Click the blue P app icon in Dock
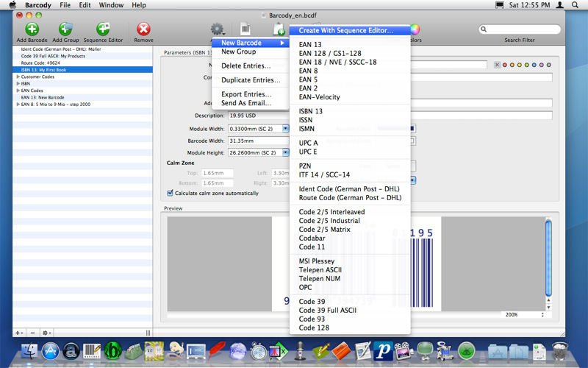Screen dimensions: 588x368 (x=383, y=351)
